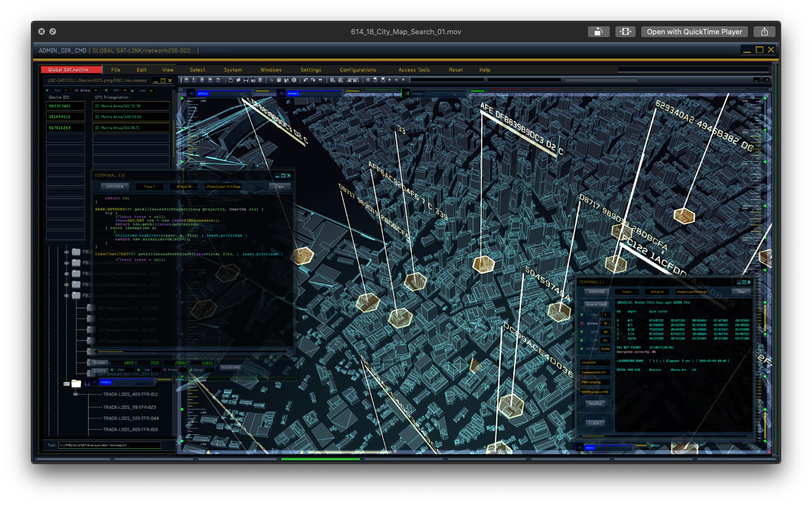
Task: Click DC Metro Area/110.06.71 triangulation field
Action: coord(131,128)
